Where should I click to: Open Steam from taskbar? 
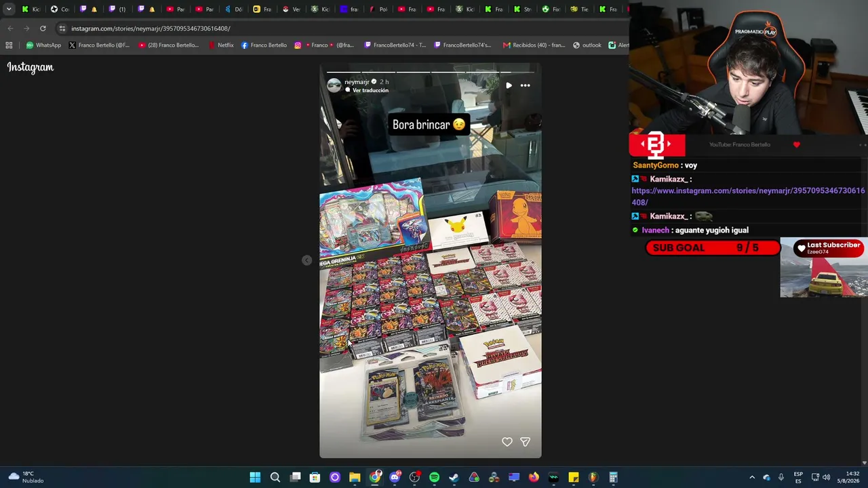[x=454, y=477]
